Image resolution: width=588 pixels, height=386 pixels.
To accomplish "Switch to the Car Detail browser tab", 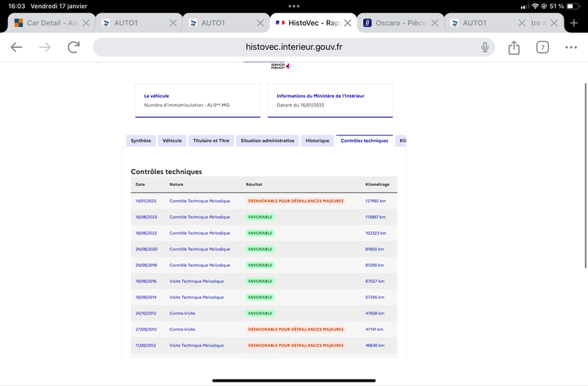I will (51, 23).
